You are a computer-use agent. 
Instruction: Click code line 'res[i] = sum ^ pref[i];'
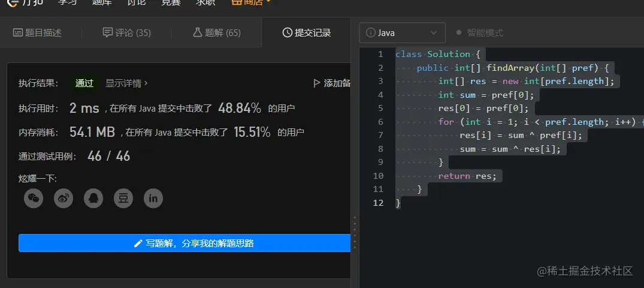click(x=521, y=136)
